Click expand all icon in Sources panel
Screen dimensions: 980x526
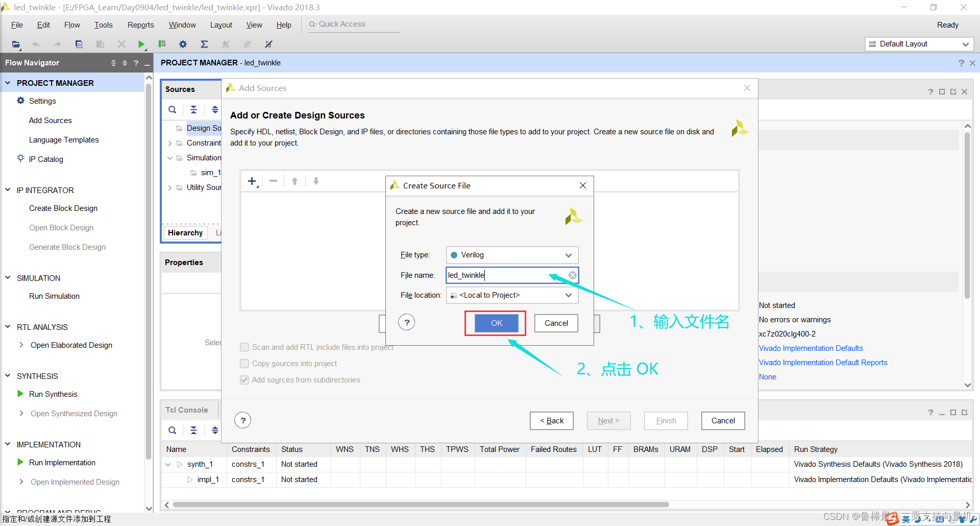(x=215, y=109)
